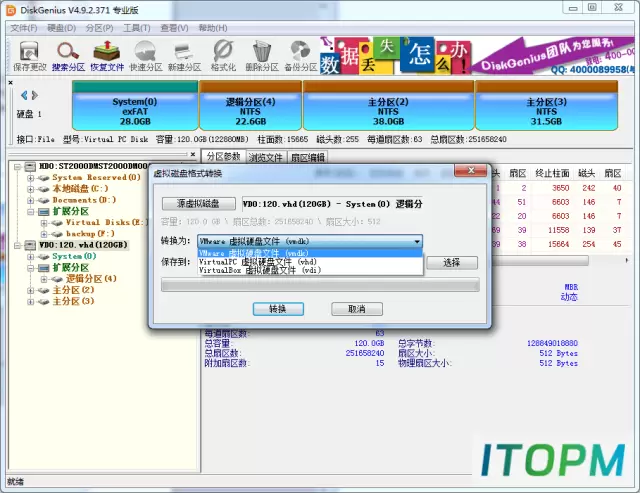This screenshot has height=493, width=640.
Task: Select VD0:120.vhd(120GB) disk in tree
Action: click(x=83, y=245)
